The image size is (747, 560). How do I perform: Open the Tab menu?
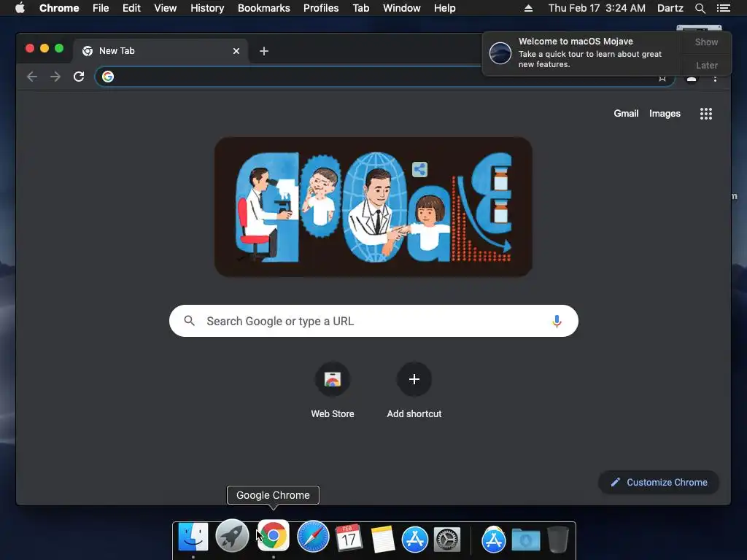tap(361, 8)
